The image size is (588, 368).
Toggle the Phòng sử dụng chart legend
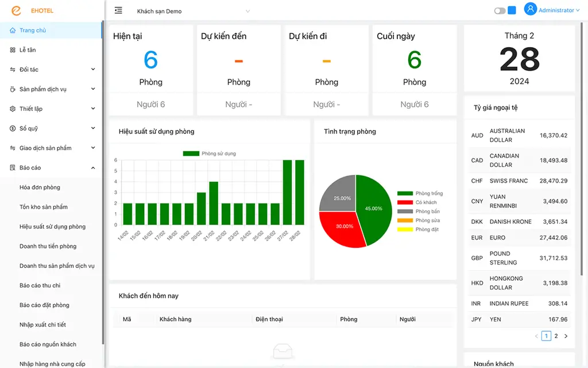coord(209,154)
